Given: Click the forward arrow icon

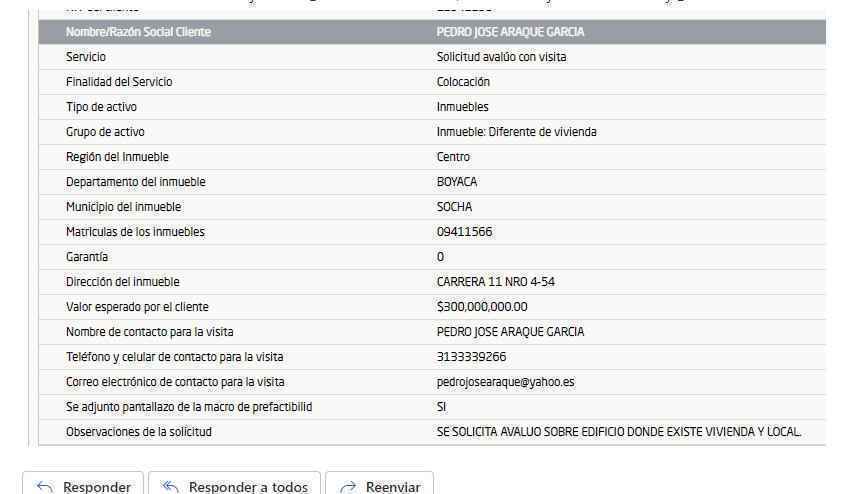Looking at the screenshot, I should [x=348, y=487].
